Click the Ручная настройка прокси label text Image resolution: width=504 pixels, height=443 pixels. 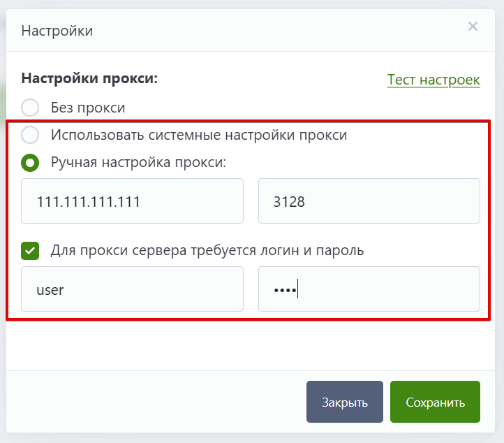tap(138, 162)
